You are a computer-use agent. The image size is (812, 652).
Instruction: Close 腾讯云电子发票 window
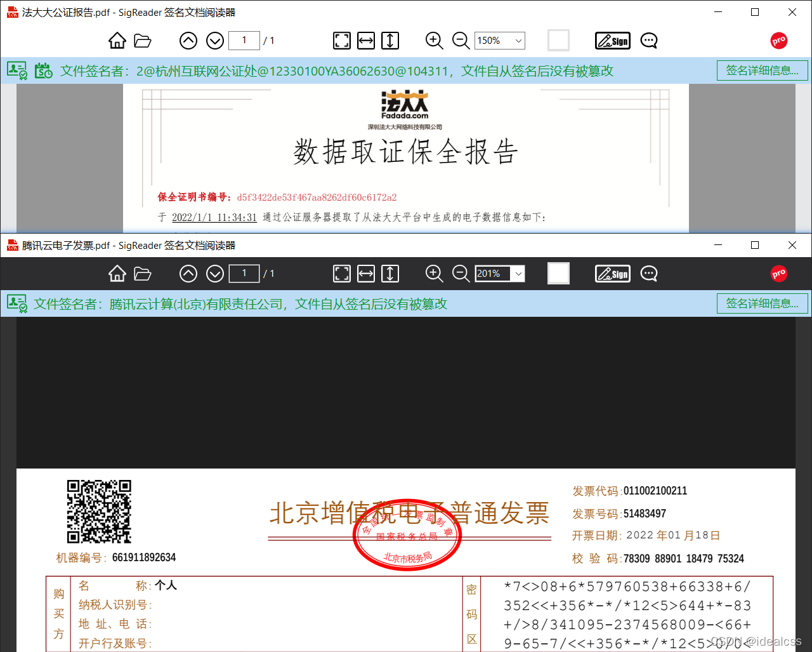tap(792, 245)
